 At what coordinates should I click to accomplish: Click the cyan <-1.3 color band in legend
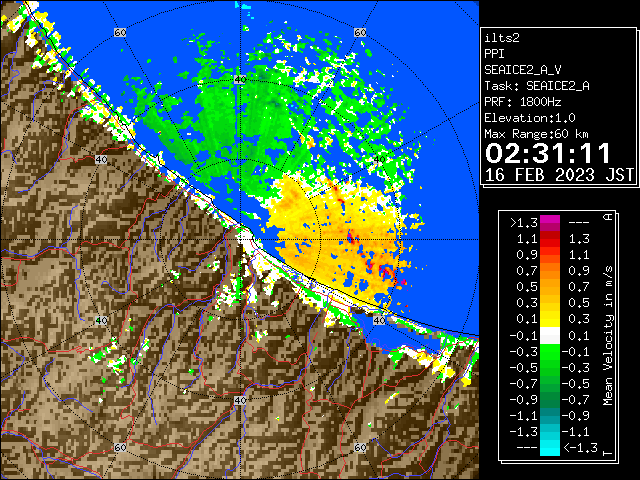pos(550,447)
